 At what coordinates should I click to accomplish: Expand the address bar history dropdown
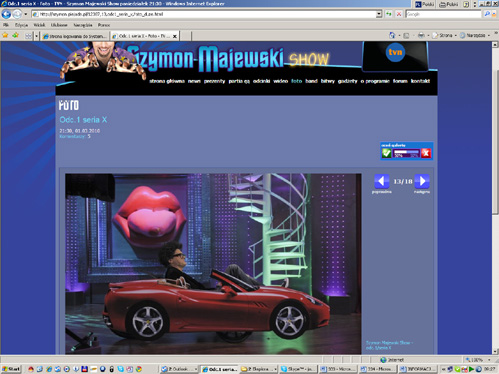click(x=379, y=14)
